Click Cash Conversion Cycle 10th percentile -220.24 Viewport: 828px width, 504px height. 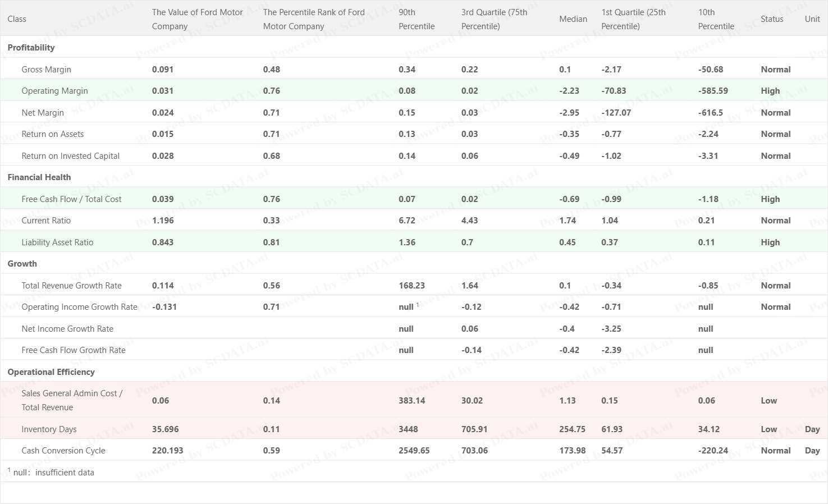[x=713, y=451]
